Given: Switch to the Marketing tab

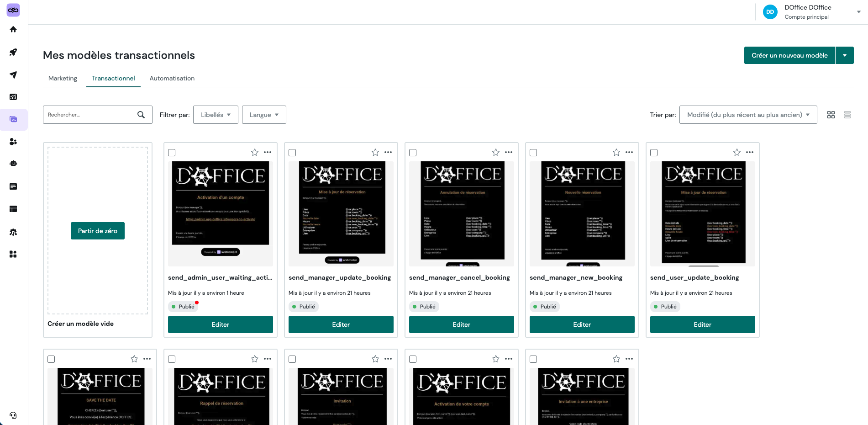Looking at the screenshot, I should (x=63, y=78).
